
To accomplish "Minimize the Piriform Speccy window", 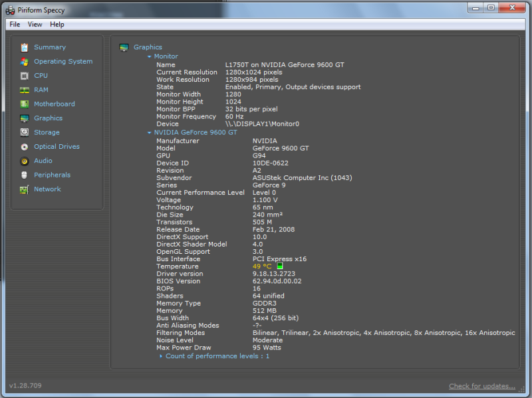I will coord(475,8).
